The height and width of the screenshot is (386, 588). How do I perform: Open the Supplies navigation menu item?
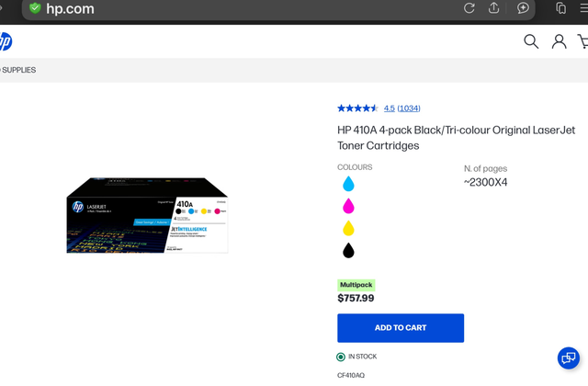point(18,70)
